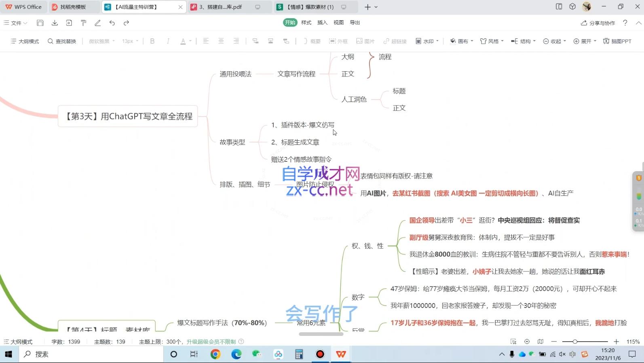Viewport: 644px width, 363px height.
Task: Open the Canvas (画布) dropdown
Action: pyautogui.click(x=461, y=41)
